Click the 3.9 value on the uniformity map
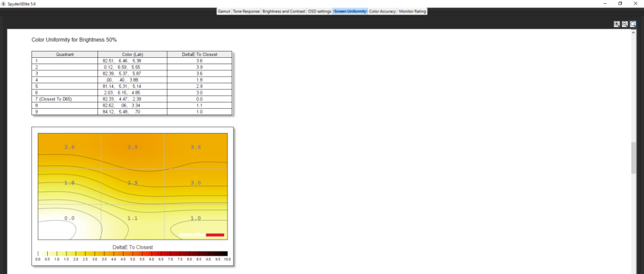The height and width of the screenshot is (274, 644). [133, 147]
